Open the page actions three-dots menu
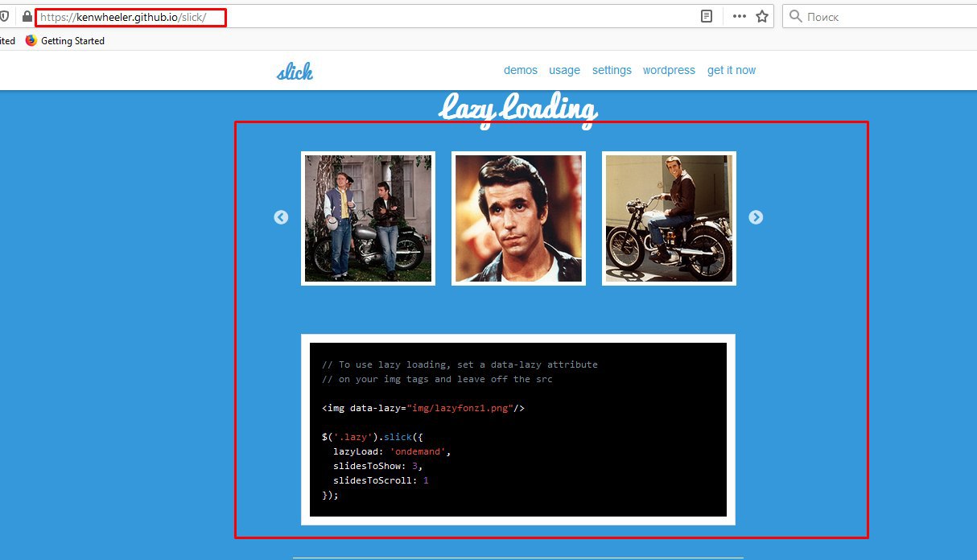Image resolution: width=977 pixels, height=560 pixels. (739, 16)
